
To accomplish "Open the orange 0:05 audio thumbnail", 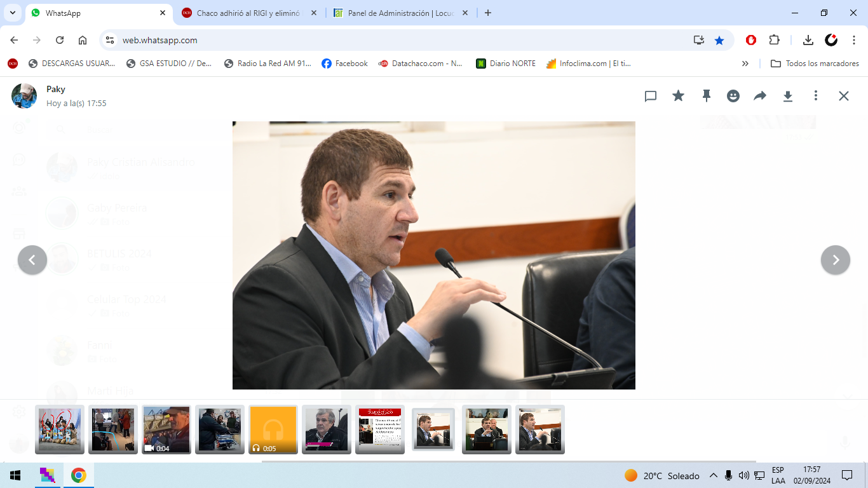I will coord(273,430).
